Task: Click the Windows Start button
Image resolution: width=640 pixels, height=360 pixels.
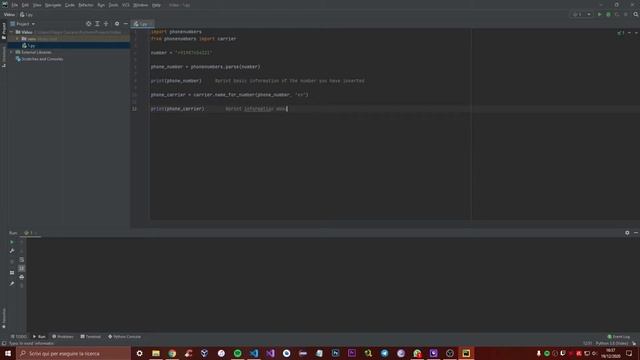Action: [8, 353]
